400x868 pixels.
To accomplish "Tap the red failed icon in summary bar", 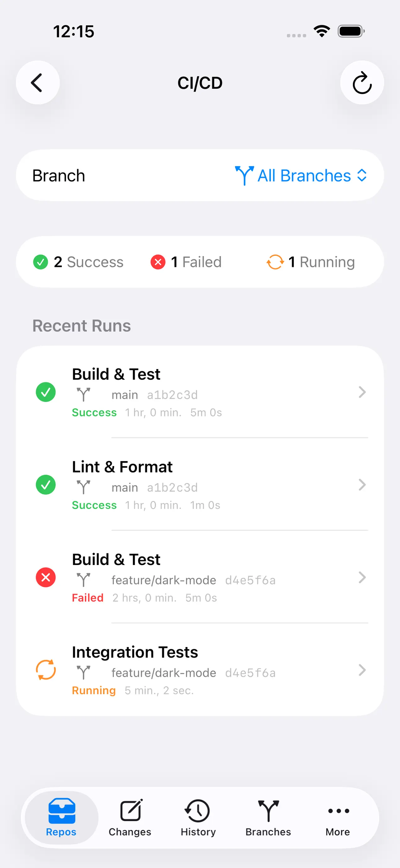I will pyautogui.click(x=158, y=262).
